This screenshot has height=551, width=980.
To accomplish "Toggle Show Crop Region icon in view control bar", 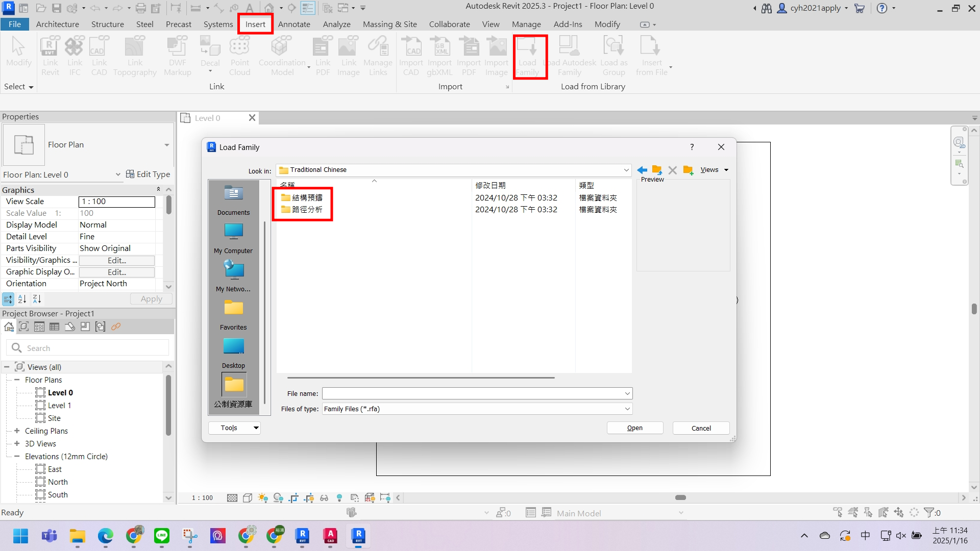I will click(309, 498).
